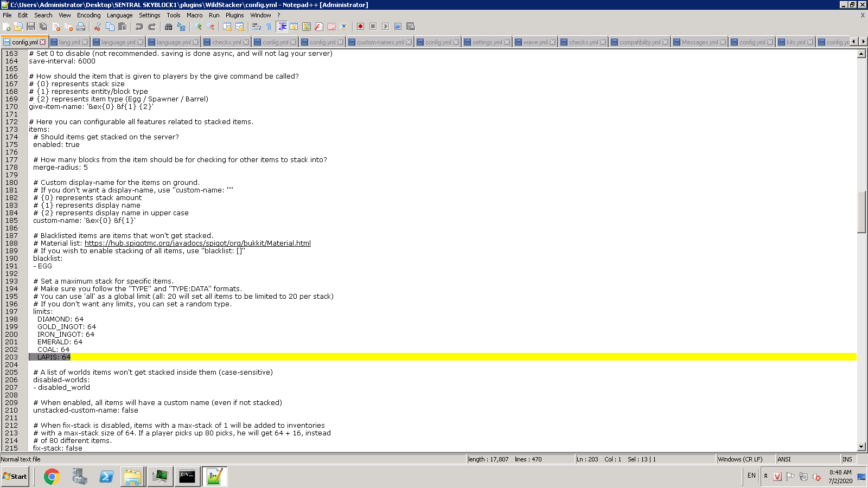This screenshot has width=868, height=488.
Task: Click the Close All toolbar icon
Action: pos(68,27)
